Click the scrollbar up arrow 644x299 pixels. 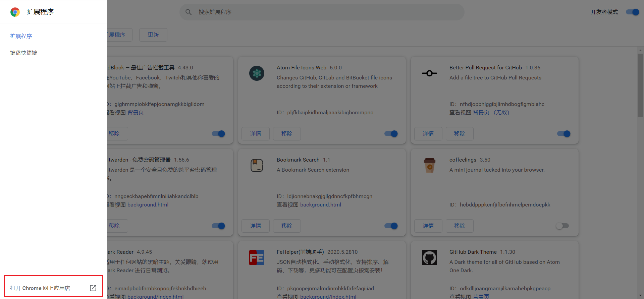(640, 50)
